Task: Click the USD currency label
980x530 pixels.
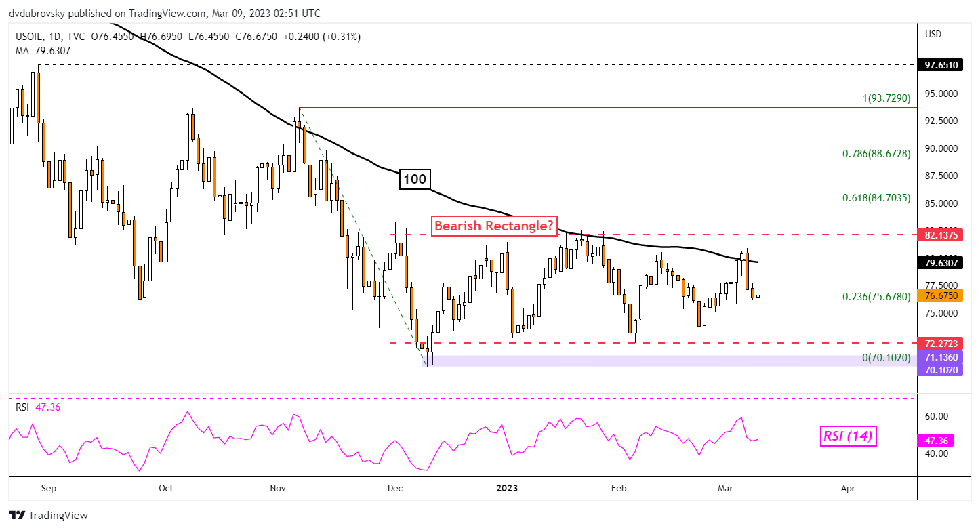Action: point(933,34)
